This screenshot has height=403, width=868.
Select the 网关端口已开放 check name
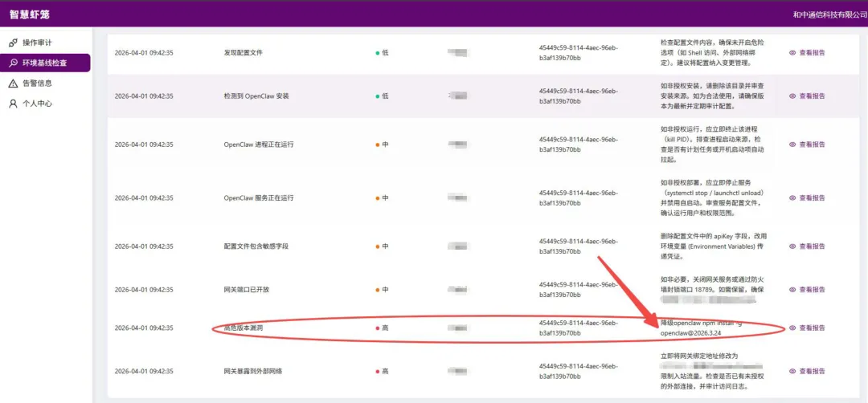pyautogui.click(x=247, y=289)
